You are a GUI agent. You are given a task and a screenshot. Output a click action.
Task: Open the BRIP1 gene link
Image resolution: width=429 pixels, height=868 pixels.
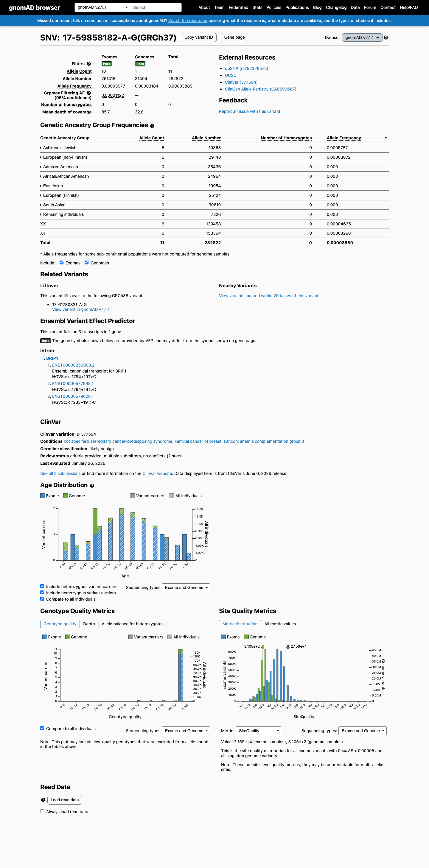[52, 358]
